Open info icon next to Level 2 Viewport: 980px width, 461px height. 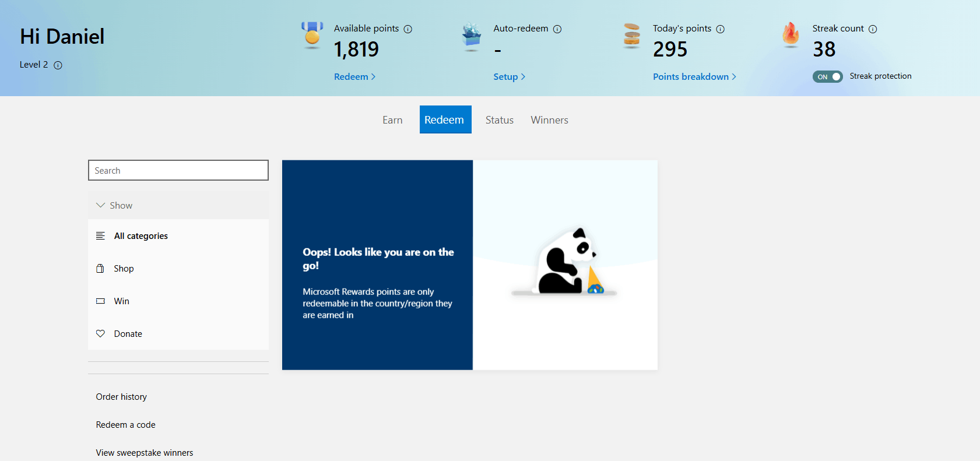click(58, 65)
